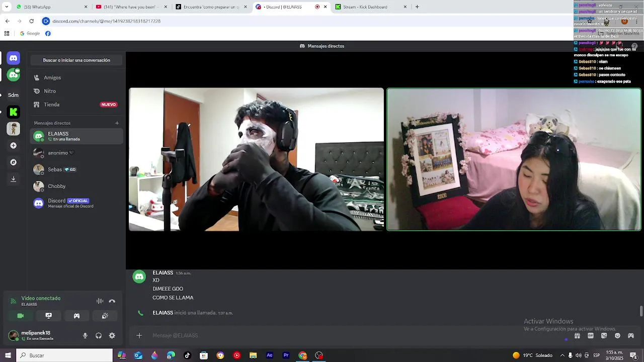644x362 pixels.
Task: Click Buscar o iniciar una conversación
Action: pyautogui.click(x=76, y=60)
